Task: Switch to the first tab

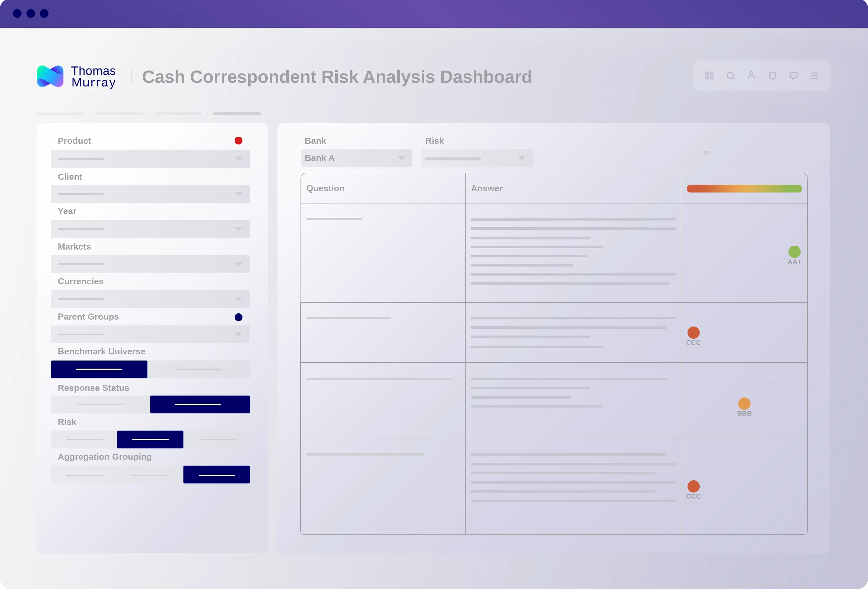Action: [60, 114]
